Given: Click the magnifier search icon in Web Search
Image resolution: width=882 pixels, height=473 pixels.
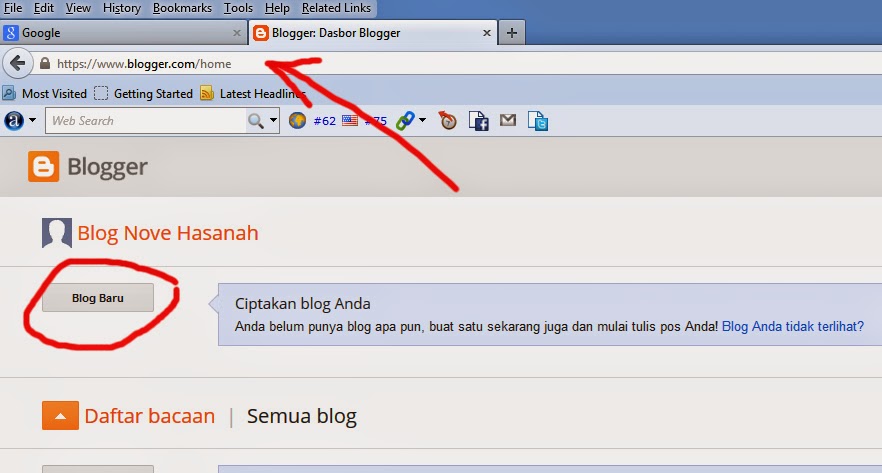Looking at the screenshot, I should tap(256, 120).
